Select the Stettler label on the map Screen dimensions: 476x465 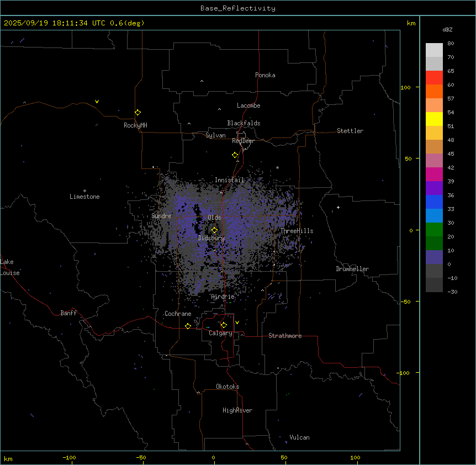350,131
